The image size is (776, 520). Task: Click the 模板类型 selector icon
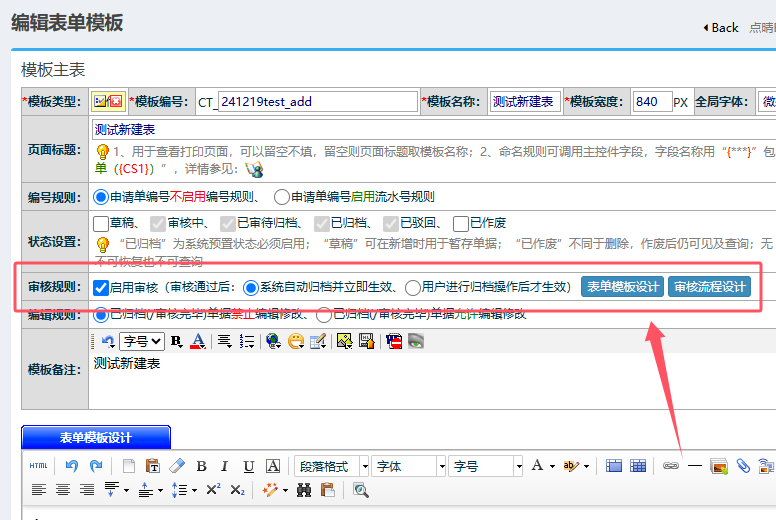tap(108, 101)
